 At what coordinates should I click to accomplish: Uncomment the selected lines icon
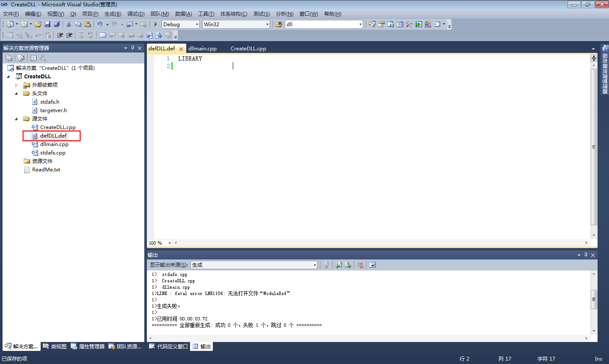coord(91,35)
